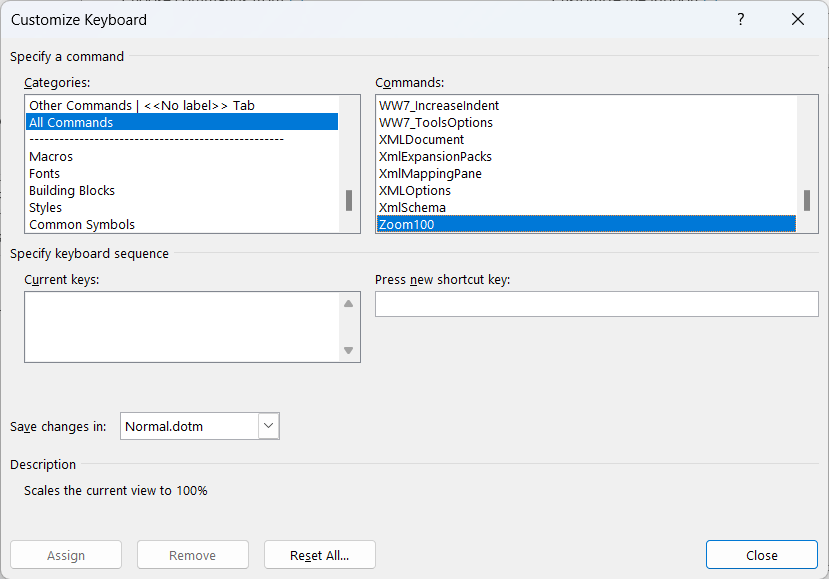Click the Reset All button
This screenshot has height=579, width=829.
[x=319, y=554]
